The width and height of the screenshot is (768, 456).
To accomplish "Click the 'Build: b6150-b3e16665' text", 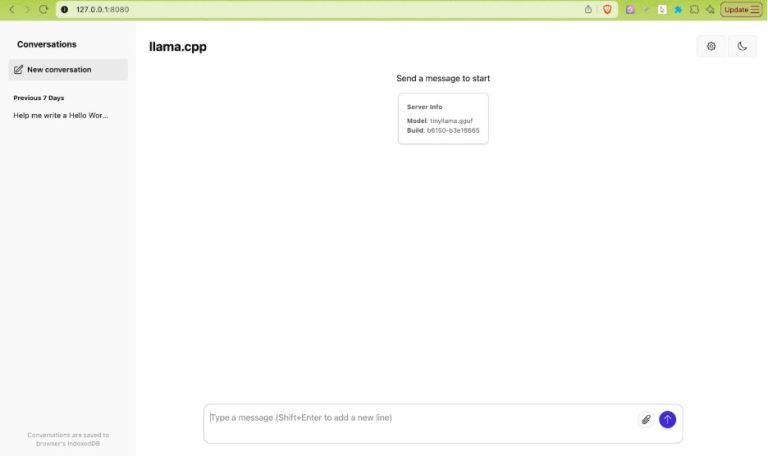I will click(x=443, y=130).
